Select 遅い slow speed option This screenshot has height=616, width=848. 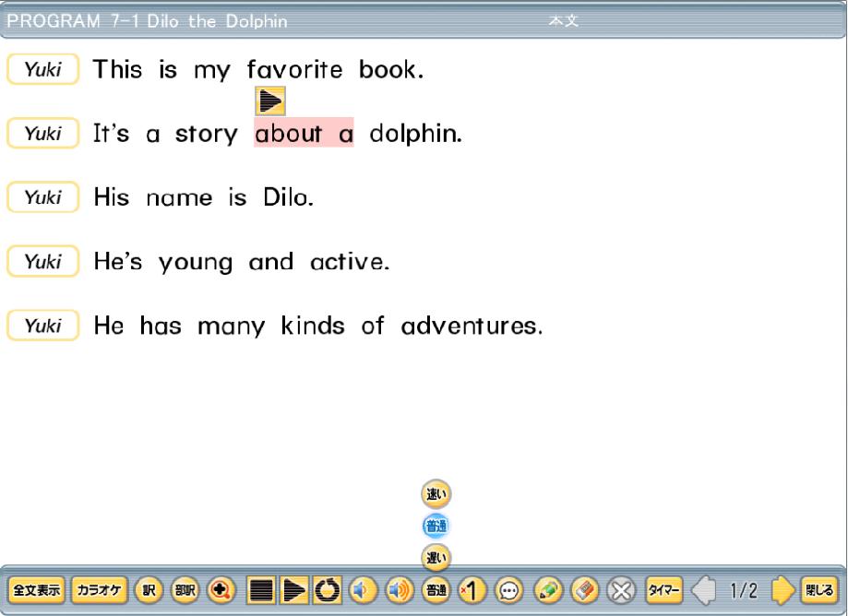pos(436,557)
